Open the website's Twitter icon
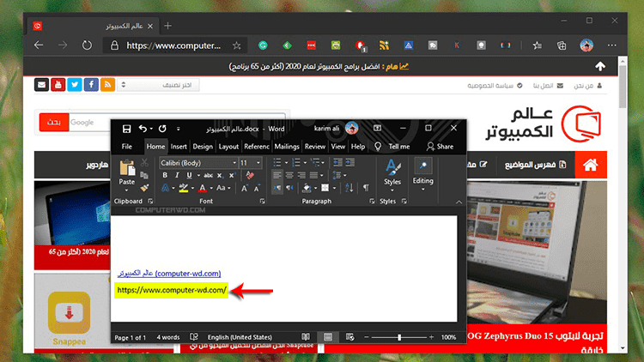 click(x=75, y=85)
